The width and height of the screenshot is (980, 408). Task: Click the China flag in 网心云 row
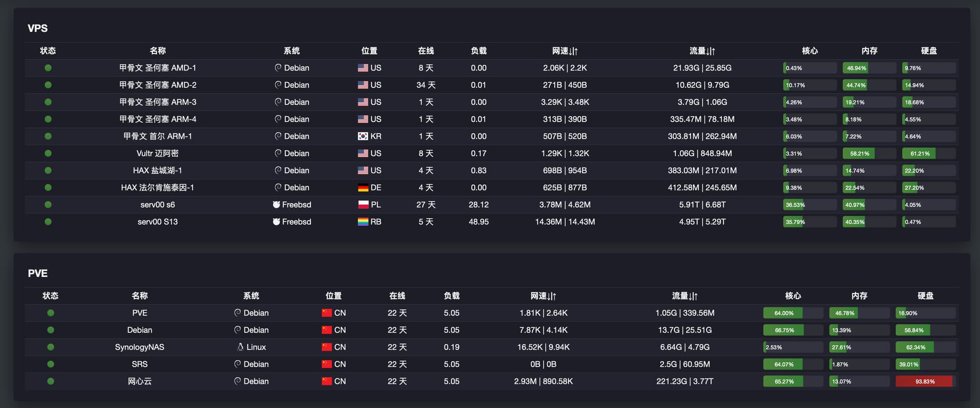tap(327, 381)
